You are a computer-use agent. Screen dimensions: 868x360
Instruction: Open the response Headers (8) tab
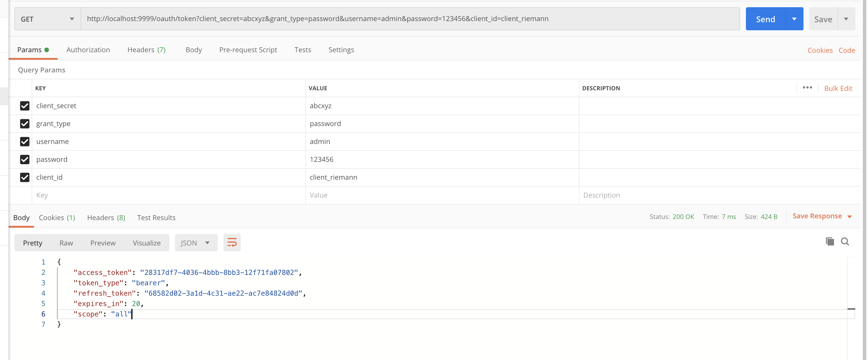point(106,217)
